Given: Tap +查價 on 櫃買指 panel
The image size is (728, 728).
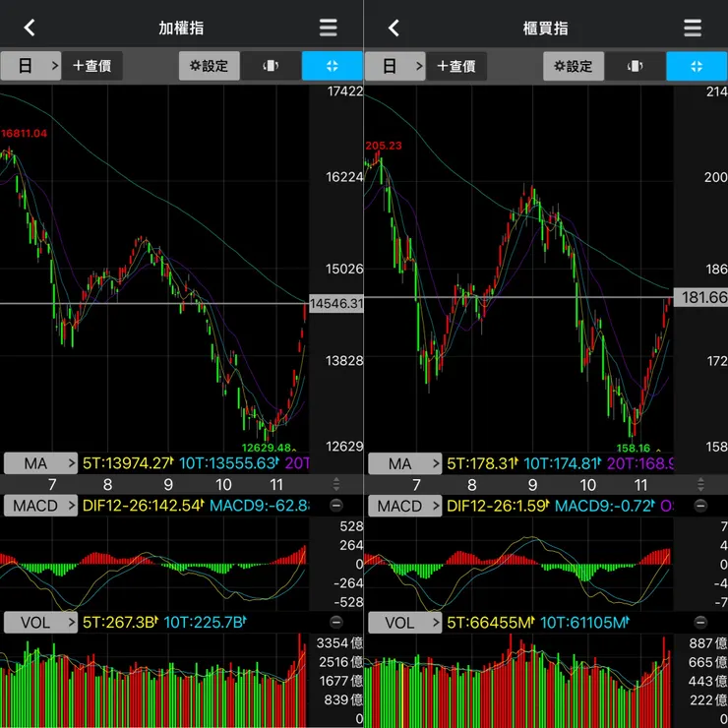Looking at the screenshot, I should 456,66.
